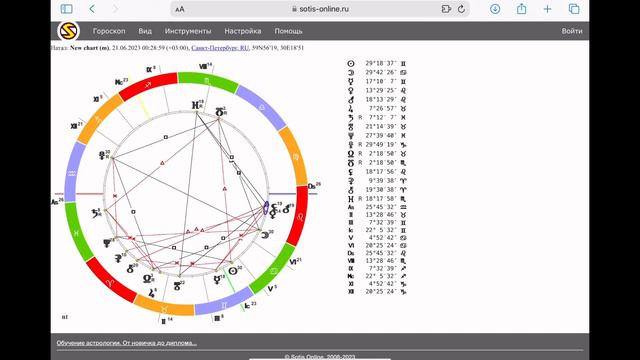Reload the sotis-online.ru page

click(462, 9)
